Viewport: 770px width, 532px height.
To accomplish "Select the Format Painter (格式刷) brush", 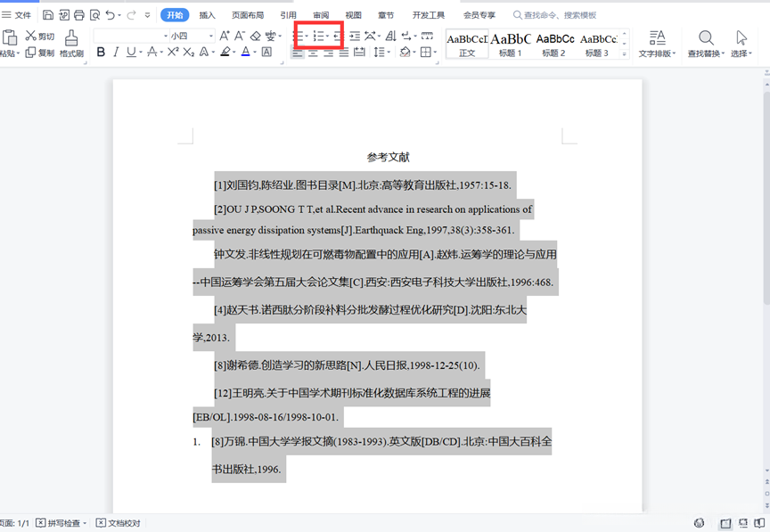I will tap(71, 44).
